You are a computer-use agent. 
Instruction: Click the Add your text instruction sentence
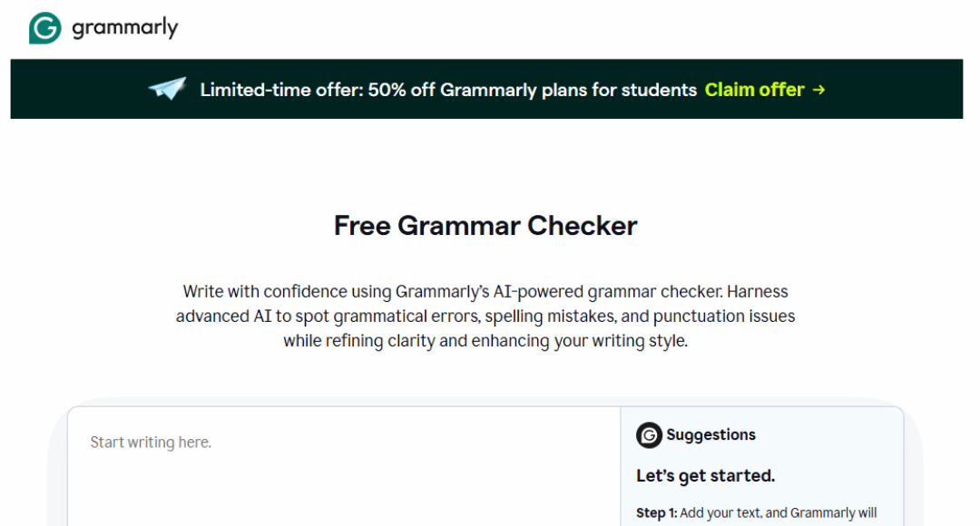[776, 513]
